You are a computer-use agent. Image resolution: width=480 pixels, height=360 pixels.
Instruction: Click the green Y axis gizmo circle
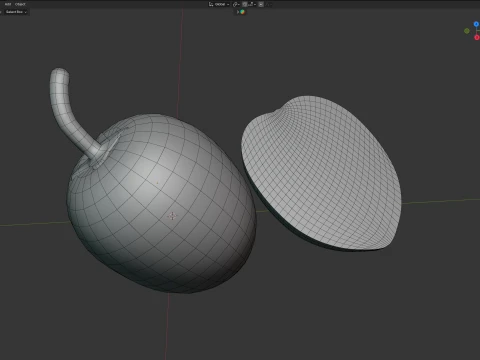[x=467, y=31]
